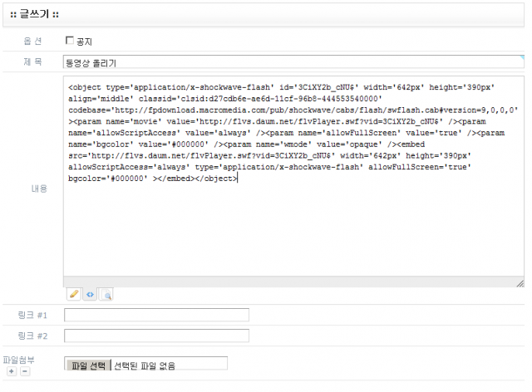Add another file attachment with plus icon

tap(11, 371)
